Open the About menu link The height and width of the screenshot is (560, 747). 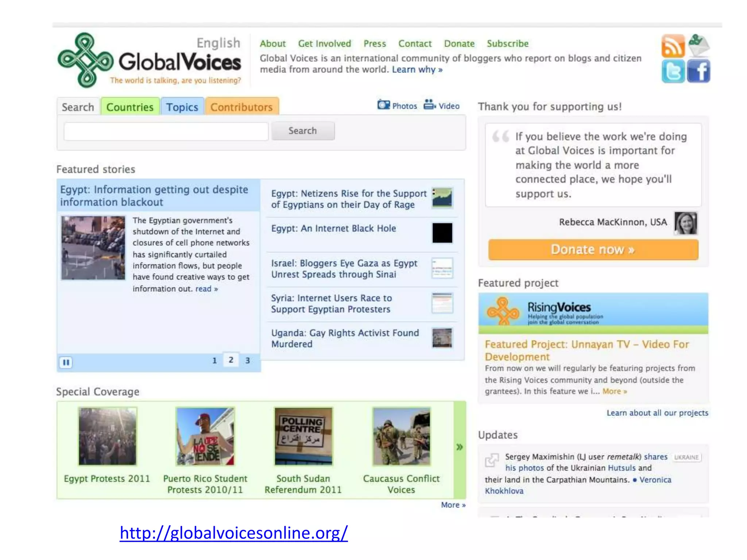(x=272, y=44)
